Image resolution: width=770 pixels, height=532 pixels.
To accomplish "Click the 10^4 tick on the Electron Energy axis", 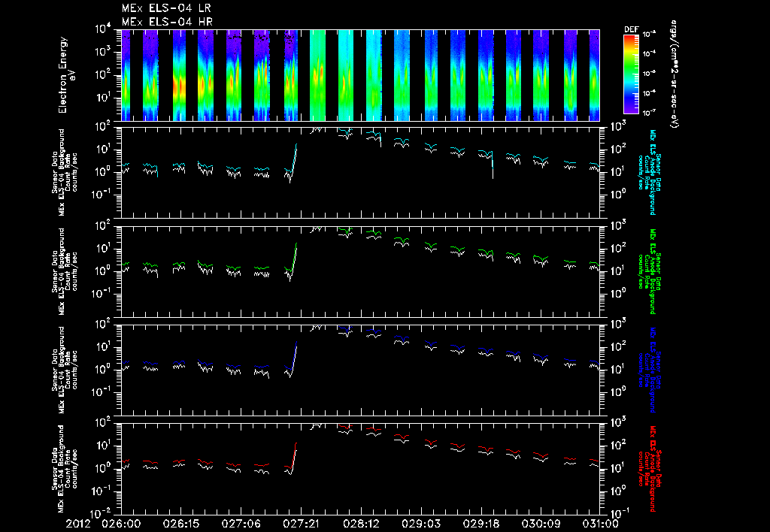I will tap(103, 29).
